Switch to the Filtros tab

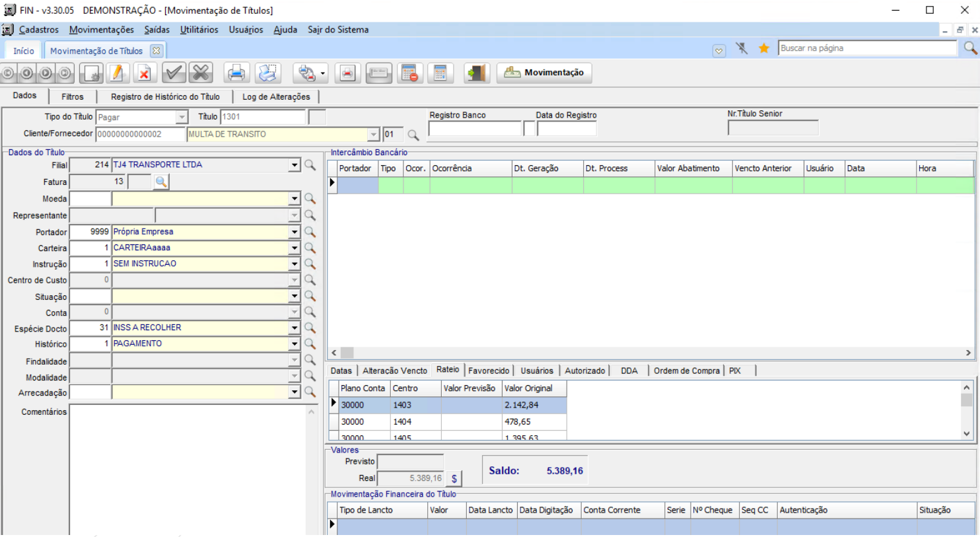(x=73, y=96)
